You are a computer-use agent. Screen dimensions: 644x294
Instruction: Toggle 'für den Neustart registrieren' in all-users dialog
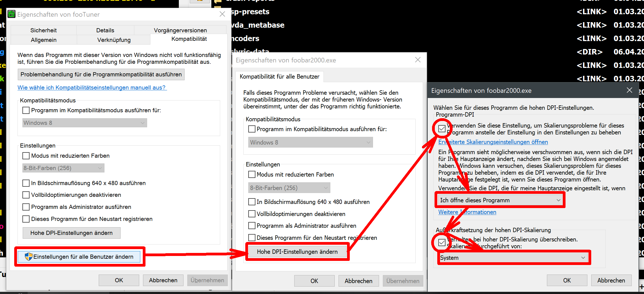click(252, 238)
